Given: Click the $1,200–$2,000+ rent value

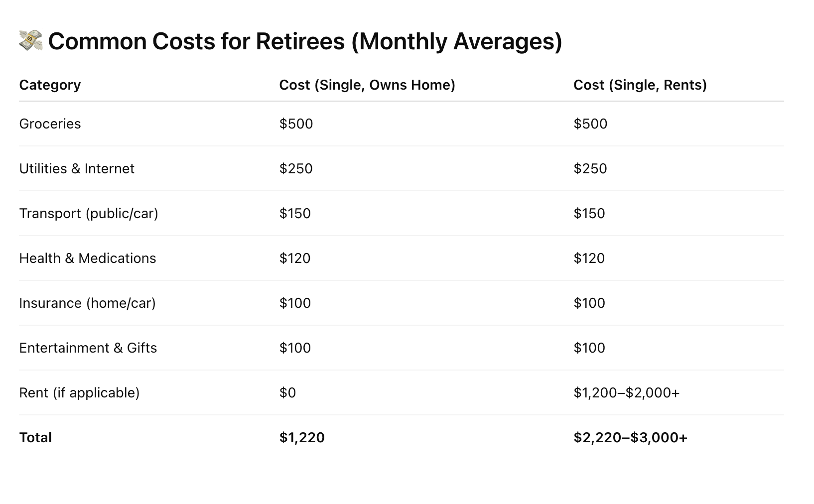Looking at the screenshot, I should click(626, 392).
